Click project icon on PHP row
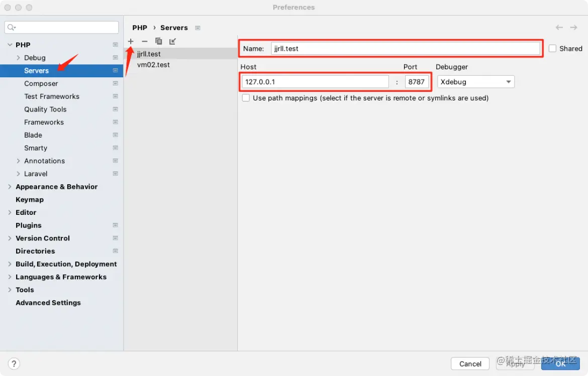Screen dimensions: 588x376 click(x=115, y=45)
